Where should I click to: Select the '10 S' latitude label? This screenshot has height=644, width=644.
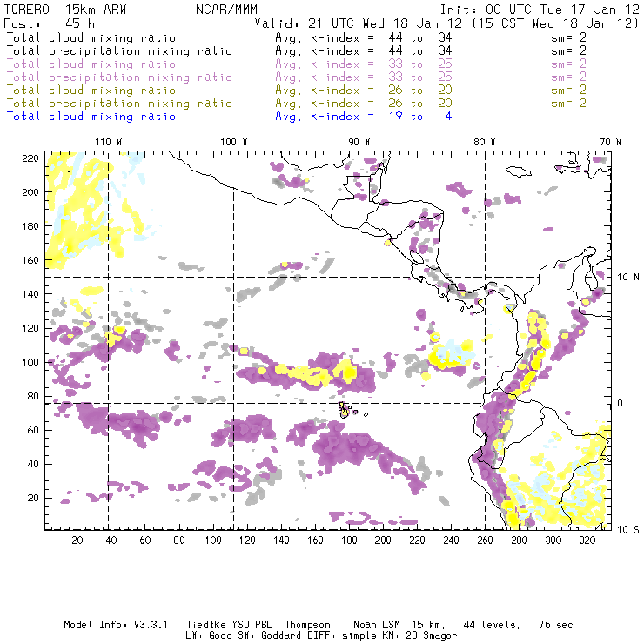coord(628,530)
